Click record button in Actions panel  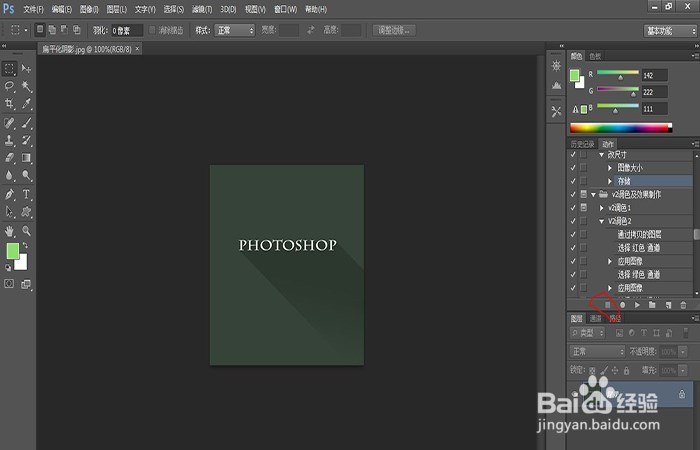click(x=622, y=305)
